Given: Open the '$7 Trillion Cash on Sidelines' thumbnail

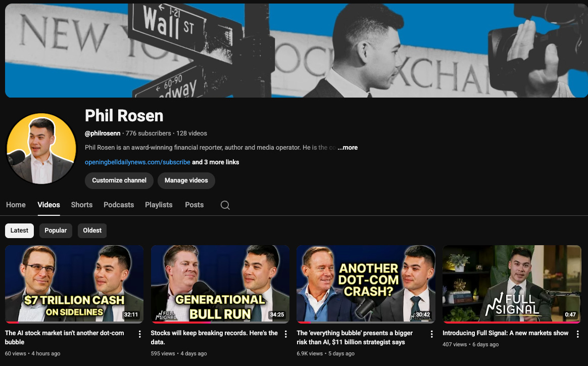Looking at the screenshot, I should 74,284.
